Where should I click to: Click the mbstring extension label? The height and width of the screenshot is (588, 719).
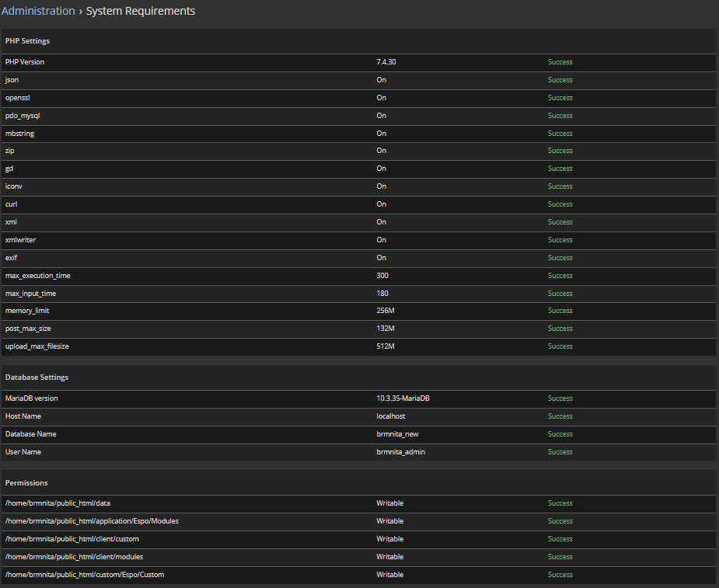(20, 134)
